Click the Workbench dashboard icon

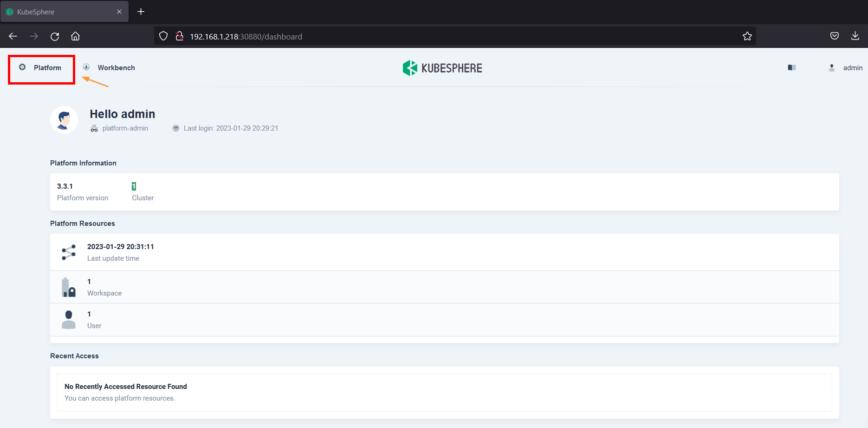tap(86, 67)
